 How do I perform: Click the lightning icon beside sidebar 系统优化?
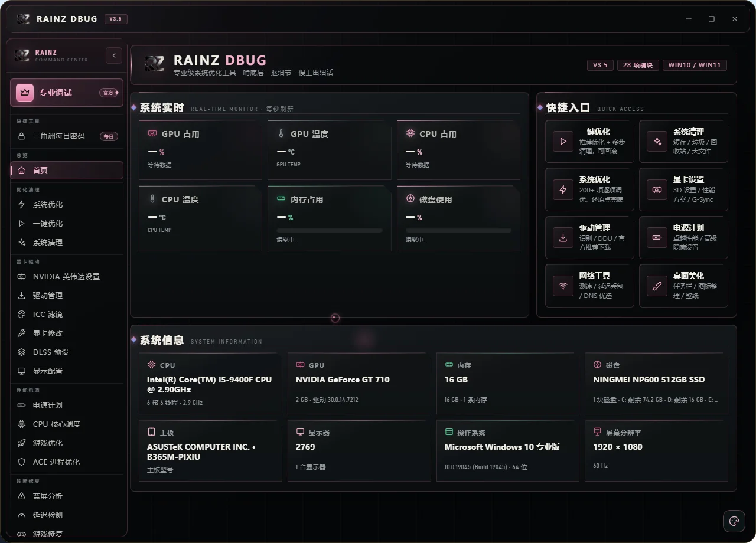22,204
